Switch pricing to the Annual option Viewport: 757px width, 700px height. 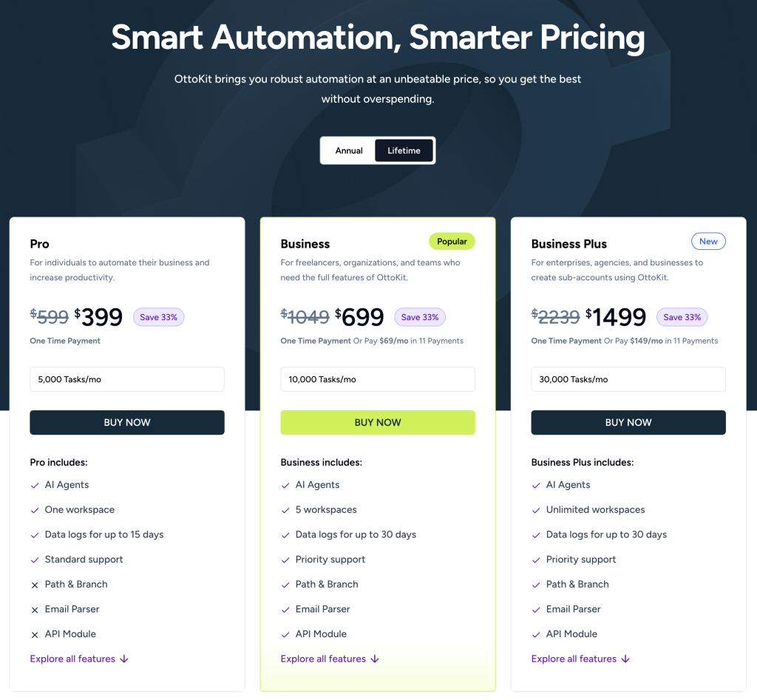click(x=349, y=151)
